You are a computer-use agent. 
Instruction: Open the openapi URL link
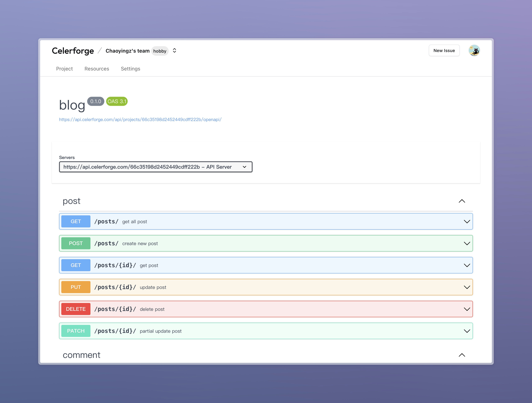pyautogui.click(x=140, y=120)
